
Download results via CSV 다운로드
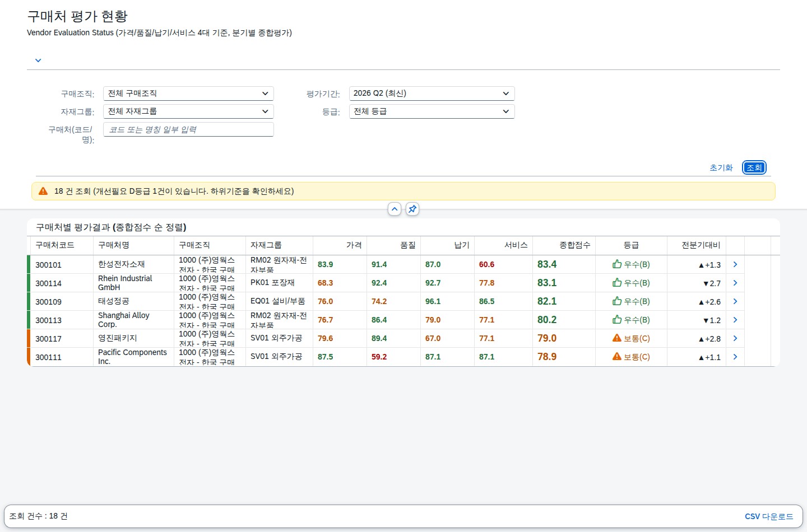769,516
